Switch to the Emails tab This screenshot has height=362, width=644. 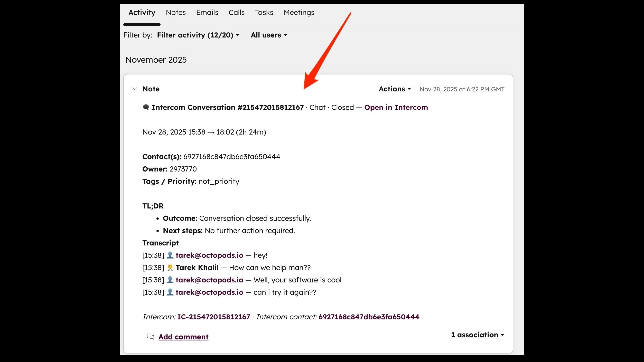(207, 12)
